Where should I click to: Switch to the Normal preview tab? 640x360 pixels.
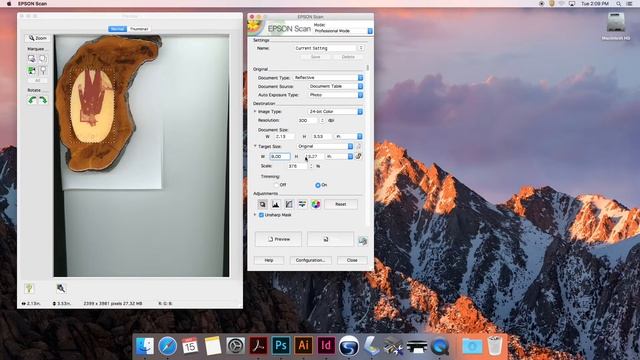pos(117,29)
